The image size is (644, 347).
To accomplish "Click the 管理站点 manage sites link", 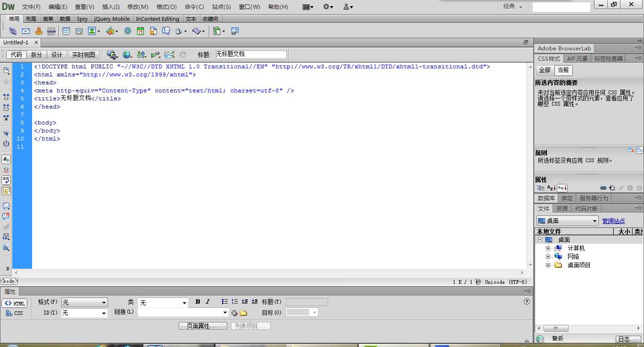I will [x=613, y=221].
